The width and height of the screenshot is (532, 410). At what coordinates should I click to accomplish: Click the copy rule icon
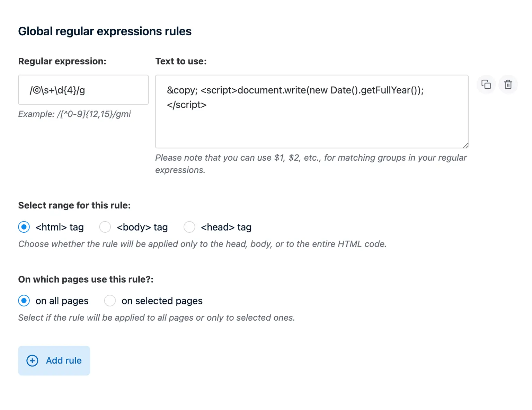click(486, 84)
